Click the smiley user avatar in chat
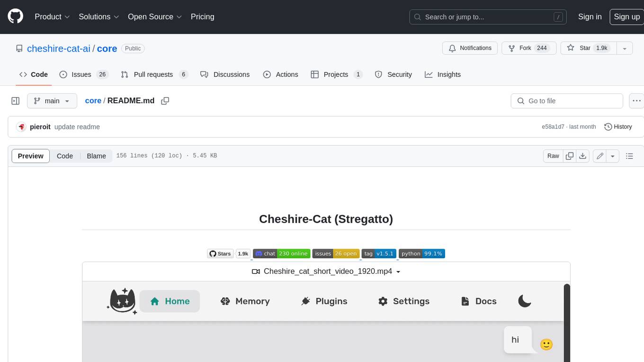The image size is (644, 362). coord(546,344)
